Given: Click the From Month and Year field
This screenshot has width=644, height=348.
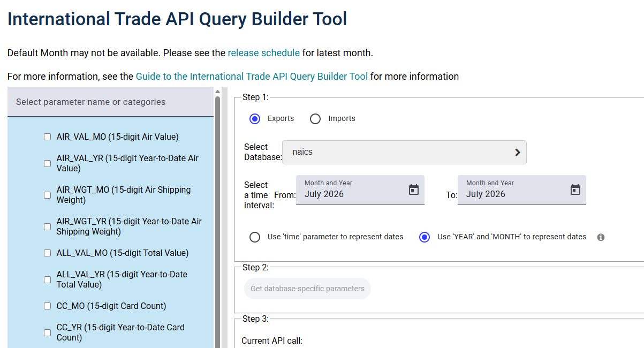Looking at the screenshot, I should click(360, 190).
